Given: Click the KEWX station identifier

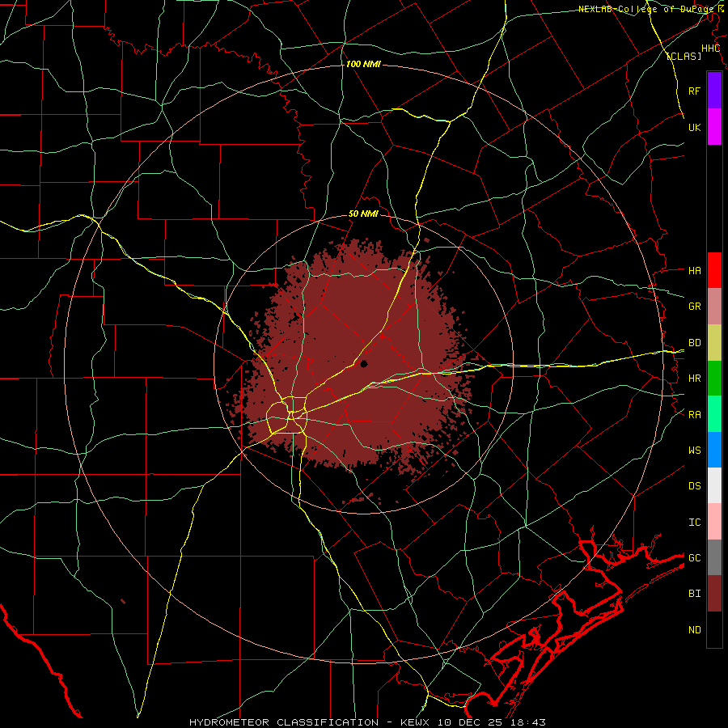Looking at the screenshot, I should [415, 722].
